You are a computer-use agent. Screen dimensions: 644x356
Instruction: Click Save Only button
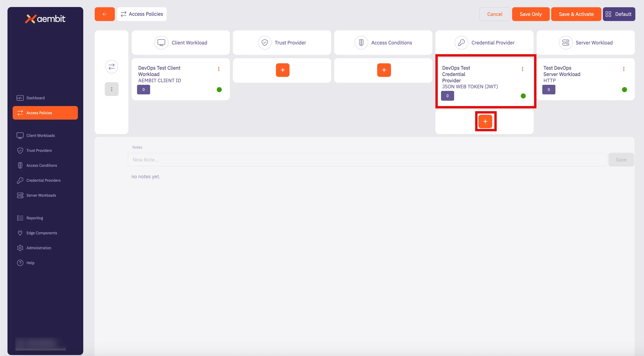(x=531, y=14)
